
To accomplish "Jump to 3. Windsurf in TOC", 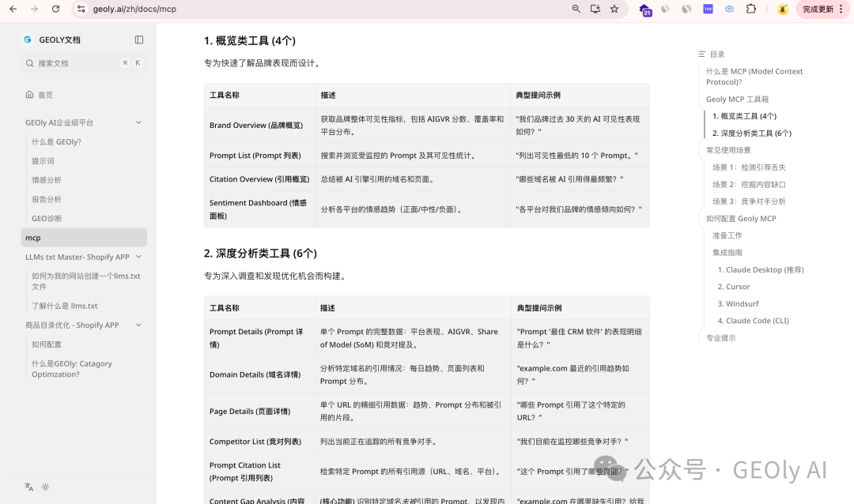I will 738,303.
